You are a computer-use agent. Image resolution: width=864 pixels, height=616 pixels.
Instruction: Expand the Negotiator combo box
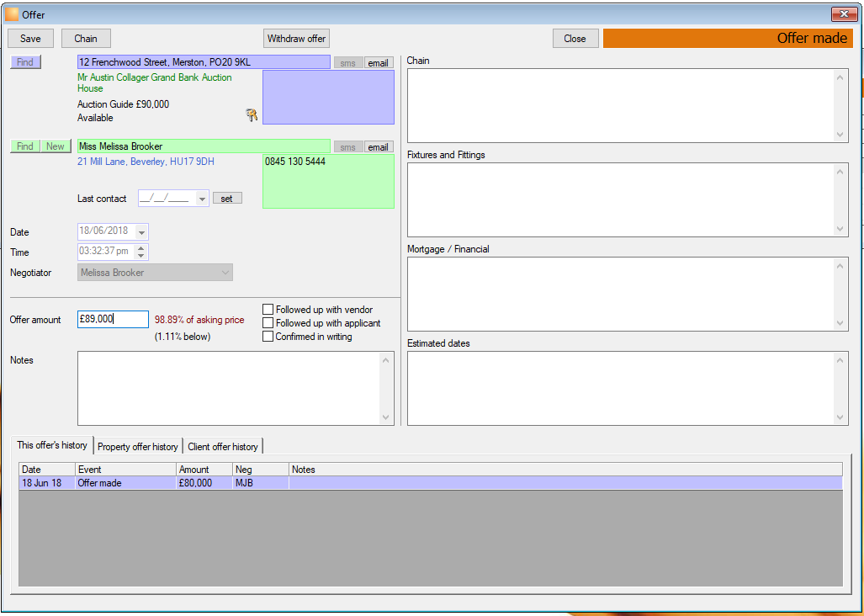[x=225, y=272]
